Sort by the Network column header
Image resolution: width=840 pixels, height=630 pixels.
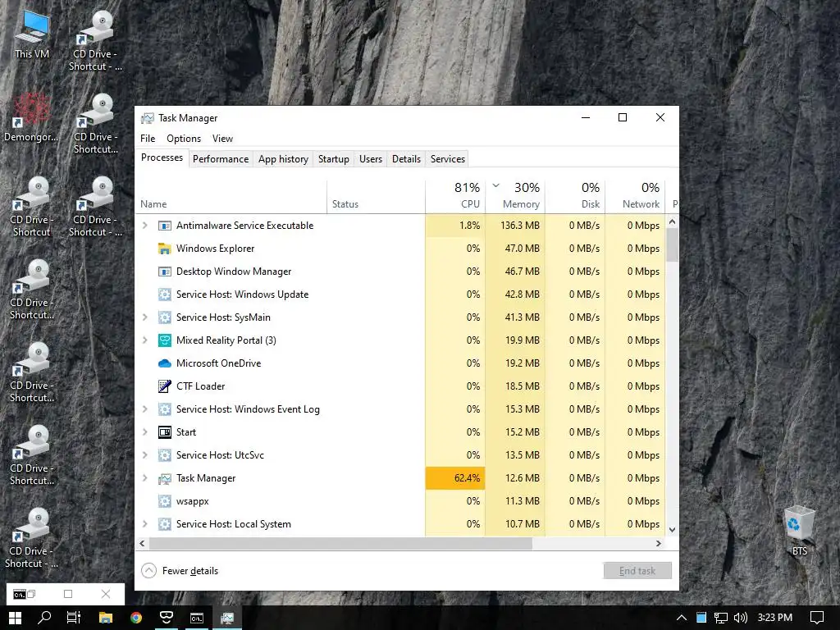pos(636,195)
